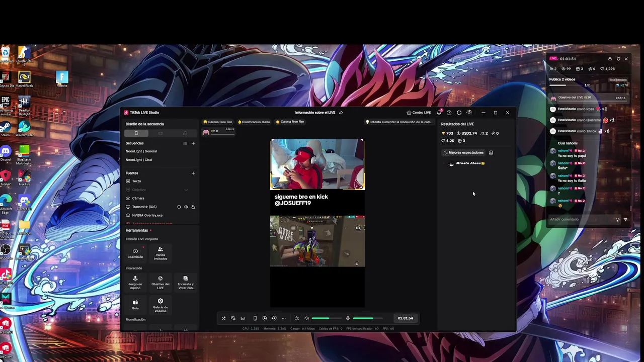Open TikTok LIVE Studio settings gear
This screenshot has height=362, width=644.
tap(459, 113)
